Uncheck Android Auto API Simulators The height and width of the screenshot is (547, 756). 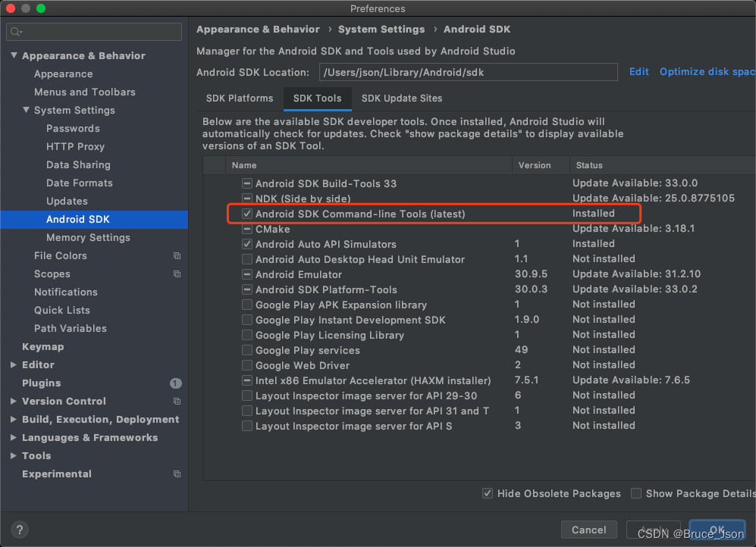pyautogui.click(x=247, y=244)
